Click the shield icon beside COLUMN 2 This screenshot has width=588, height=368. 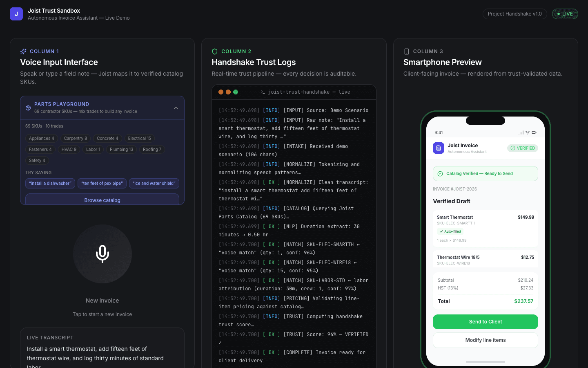215,52
